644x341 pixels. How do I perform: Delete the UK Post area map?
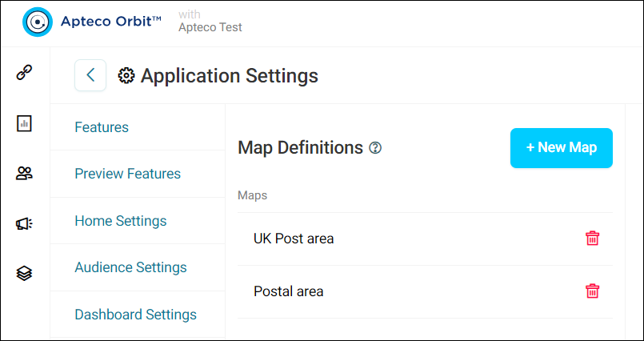click(592, 239)
